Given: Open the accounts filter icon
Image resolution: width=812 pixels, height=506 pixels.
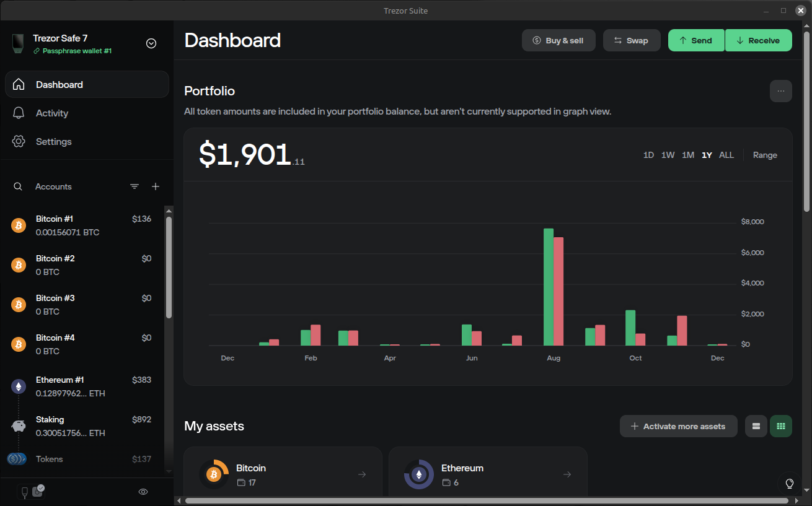Looking at the screenshot, I should pos(135,186).
